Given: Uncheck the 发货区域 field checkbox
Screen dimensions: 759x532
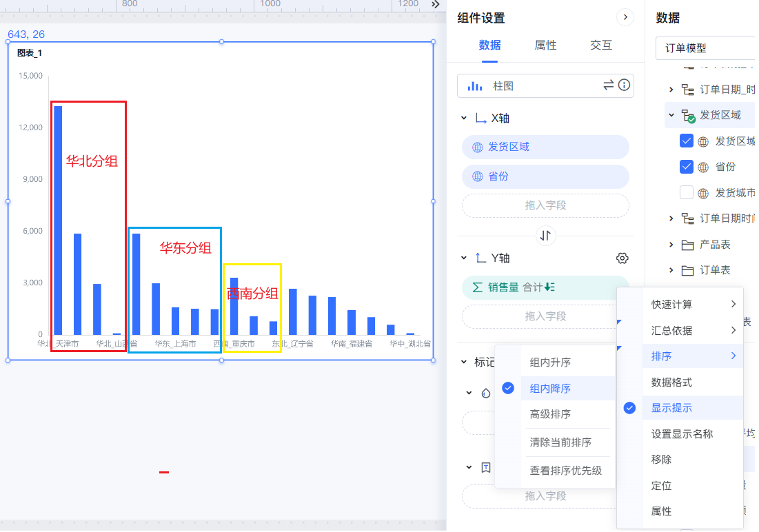Looking at the screenshot, I should [x=687, y=141].
